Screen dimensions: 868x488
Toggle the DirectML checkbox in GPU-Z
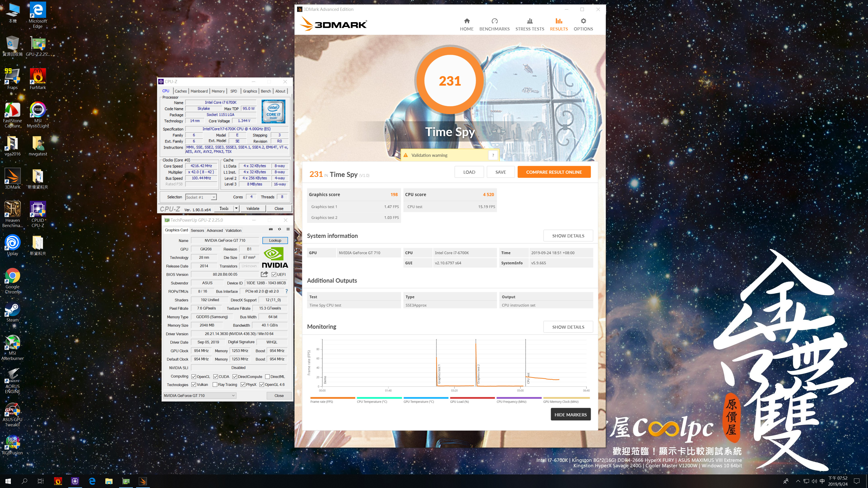click(267, 377)
